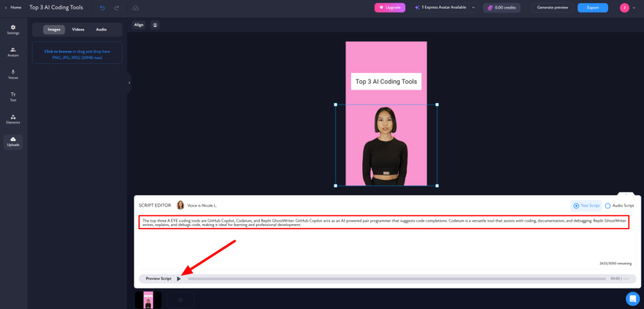
Task: Click 1 Express Avatar Available button
Action: pyautogui.click(x=440, y=8)
